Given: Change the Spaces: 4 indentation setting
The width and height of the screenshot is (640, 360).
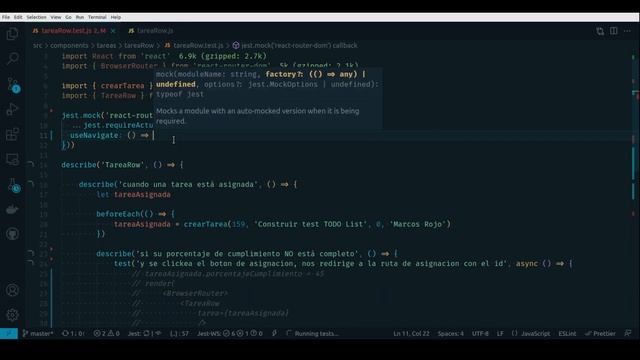Looking at the screenshot, I should click(451, 333).
